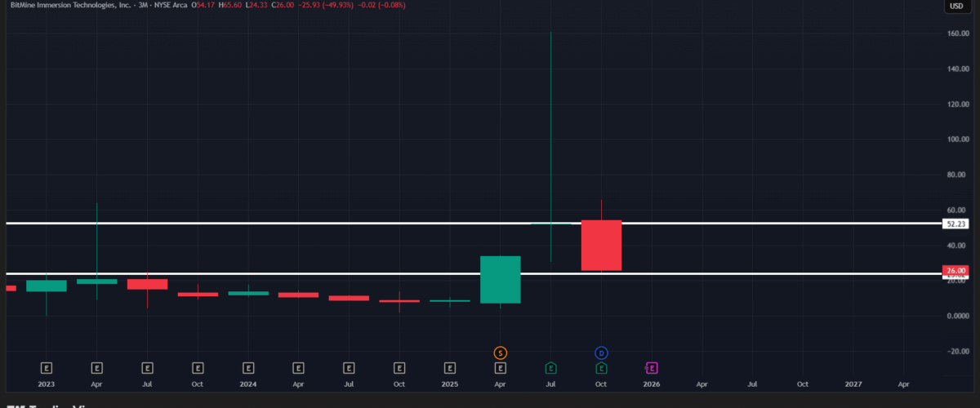
Task: Click the green earnings marker above Oct 2025
Action: (601, 368)
